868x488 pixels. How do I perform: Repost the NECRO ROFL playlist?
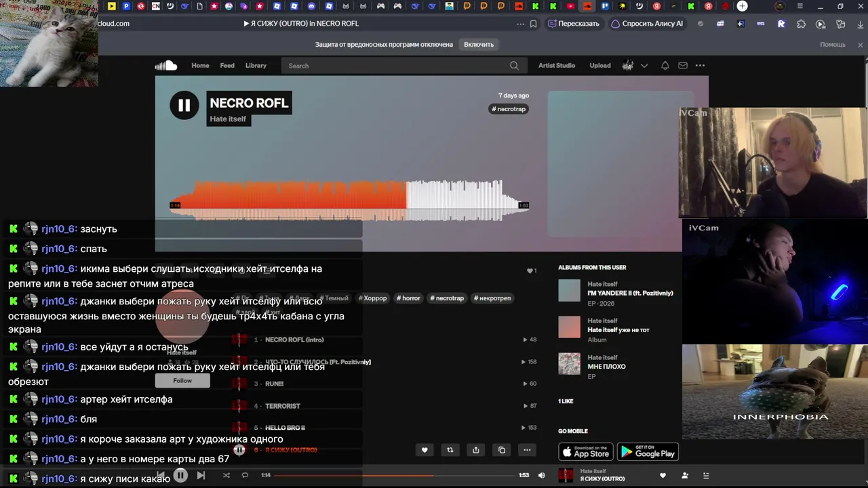(x=450, y=449)
